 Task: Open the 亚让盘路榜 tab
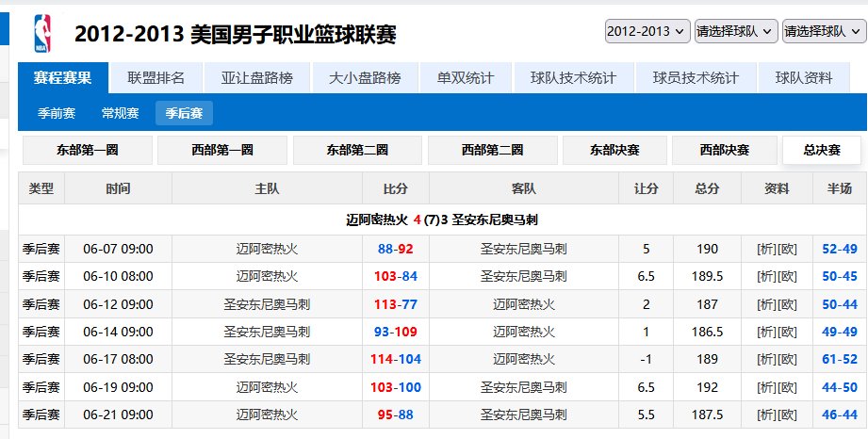tap(257, 77)
